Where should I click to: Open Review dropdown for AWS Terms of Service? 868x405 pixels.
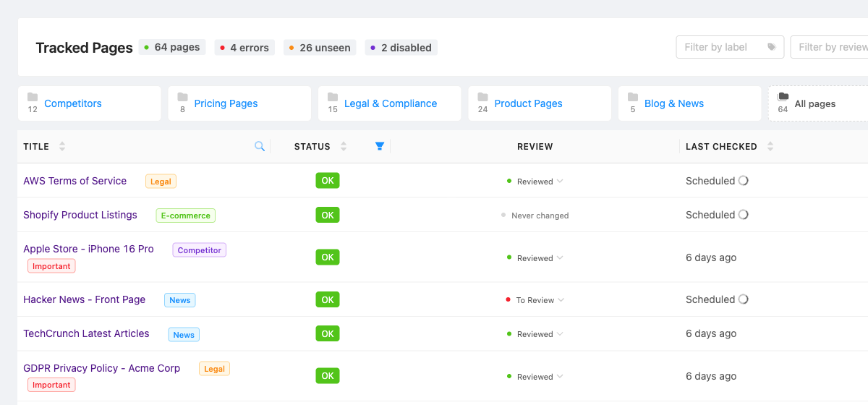535,182
